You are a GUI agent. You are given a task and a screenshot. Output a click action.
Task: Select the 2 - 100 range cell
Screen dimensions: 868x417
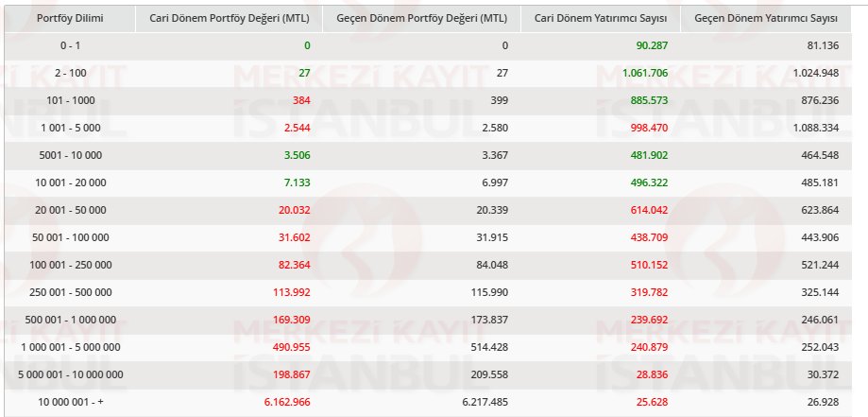[x=70, y=73]
